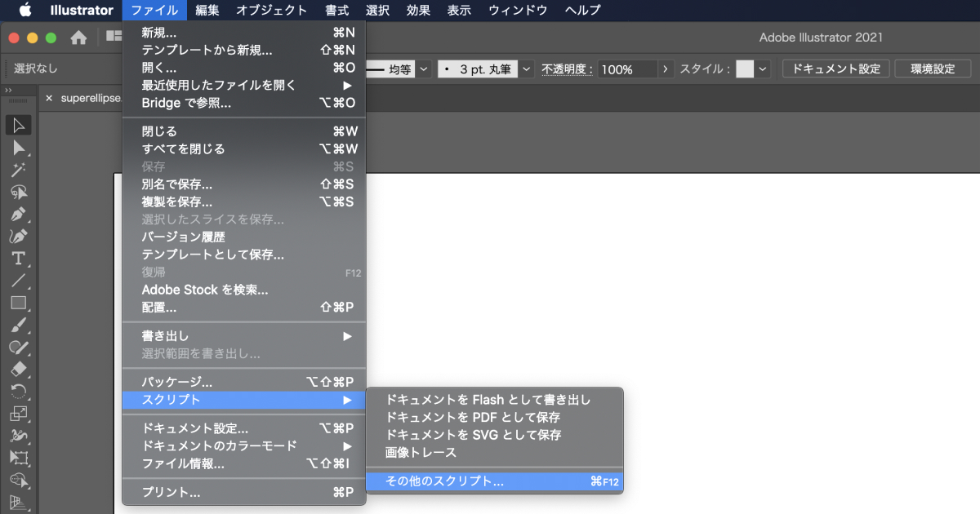The height and width of the screenshot is (514, 980).
Task: Click the ドキュメント設定 button
Action: 835,69
